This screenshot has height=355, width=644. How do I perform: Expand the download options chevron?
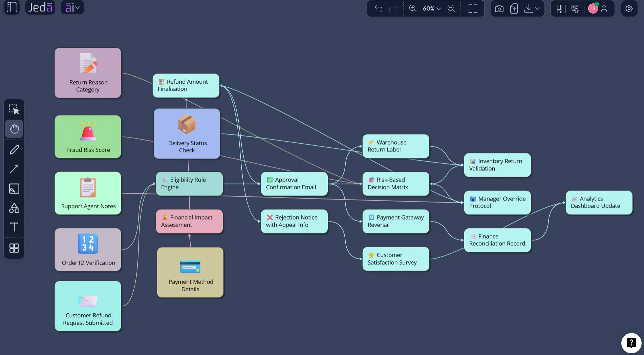pyautogui.click(x=538, y=9)
